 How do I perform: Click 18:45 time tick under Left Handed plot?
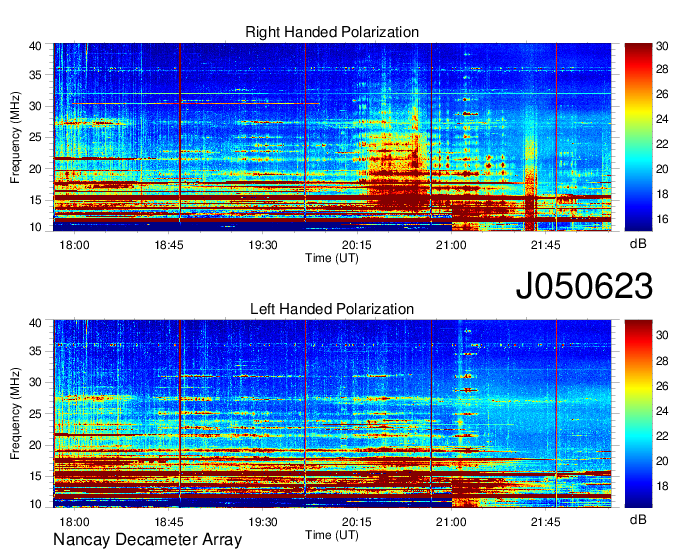(169, 522)
